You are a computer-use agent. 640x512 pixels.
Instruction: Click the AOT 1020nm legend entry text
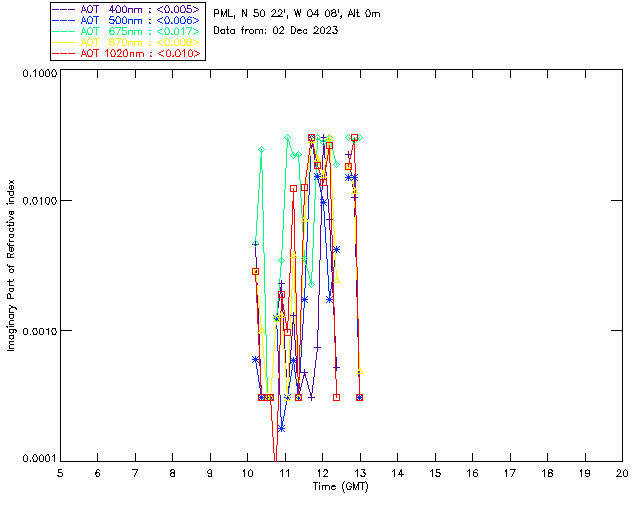[140, 53]
